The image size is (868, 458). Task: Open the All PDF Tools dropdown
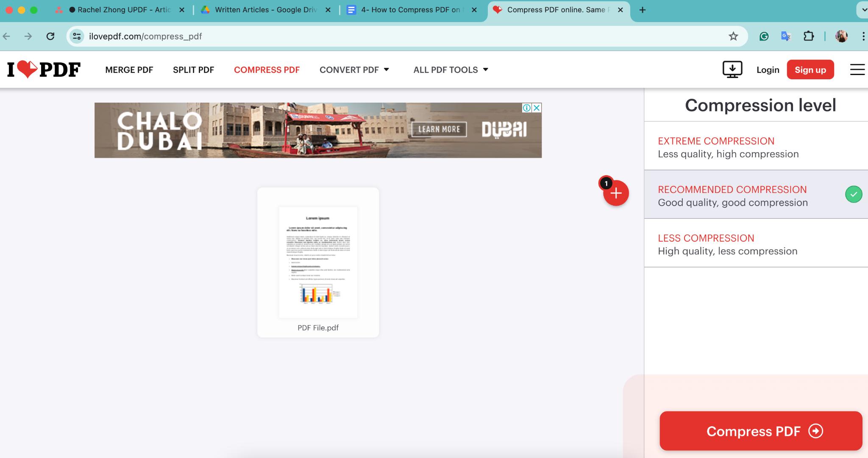pyautogui.click(x=450, y=70)
